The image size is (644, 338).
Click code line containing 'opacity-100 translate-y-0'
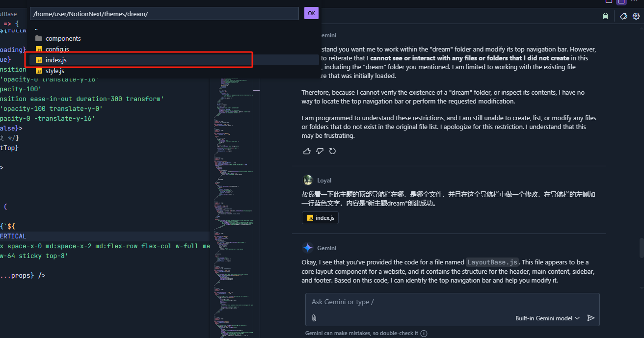coord(51,108)
